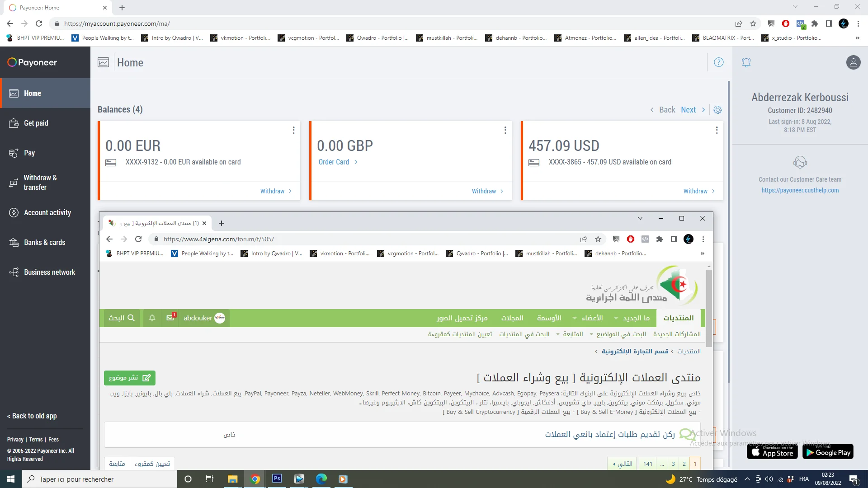This screenshot has width=868, height=488.
Task: Click the التالي next page button
Action: (x=623, y=464)
